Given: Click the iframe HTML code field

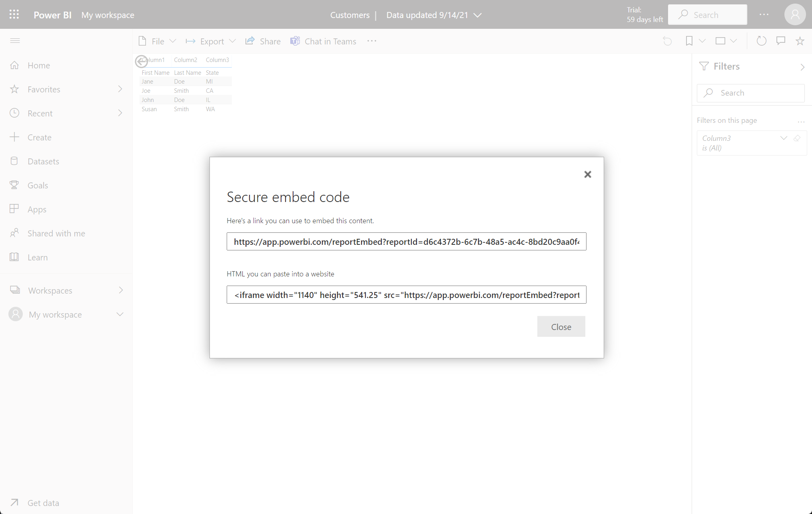Looking at the screenshot, I should coord(406,295).
